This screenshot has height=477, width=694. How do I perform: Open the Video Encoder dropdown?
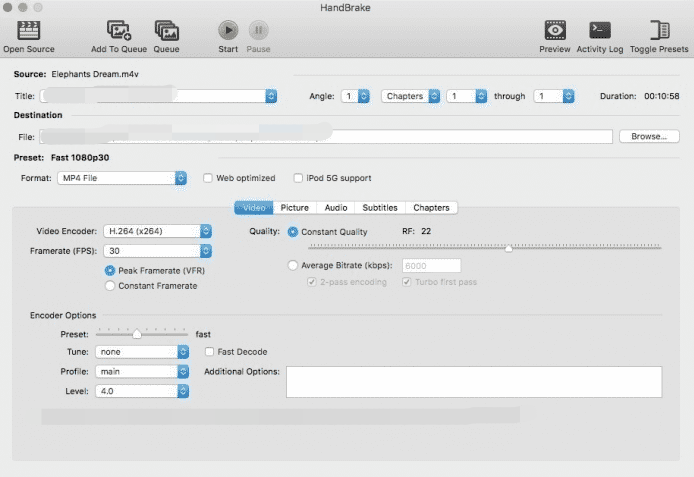point(158,231)
